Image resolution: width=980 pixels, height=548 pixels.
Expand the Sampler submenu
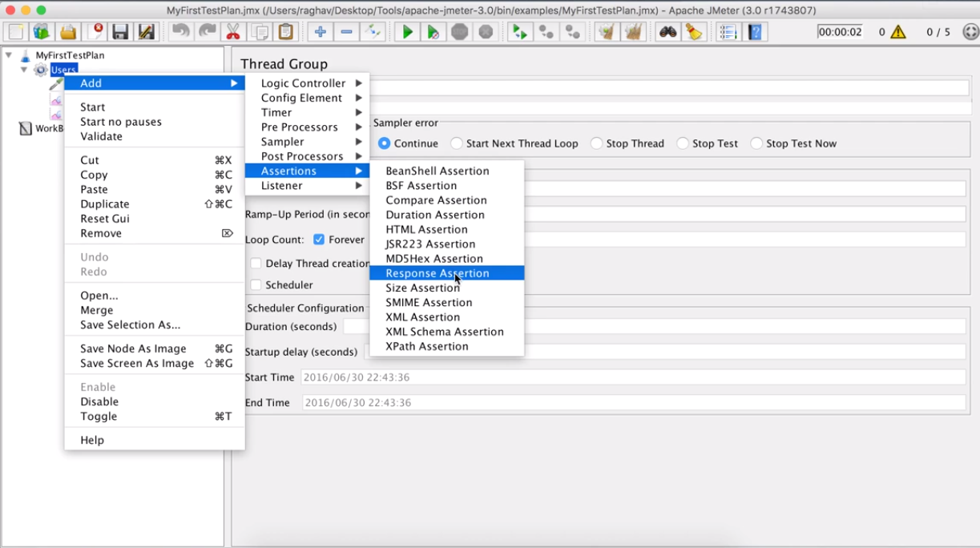307,142
